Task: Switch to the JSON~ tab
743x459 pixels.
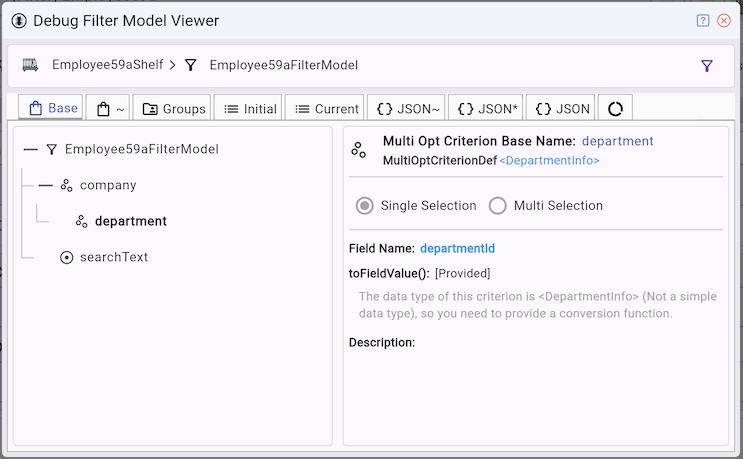Action: pos(407,109)
